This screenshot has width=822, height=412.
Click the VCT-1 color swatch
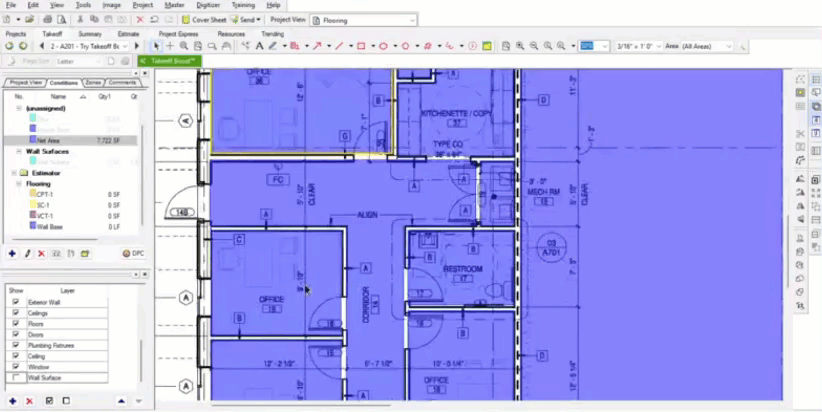point(33,215)
